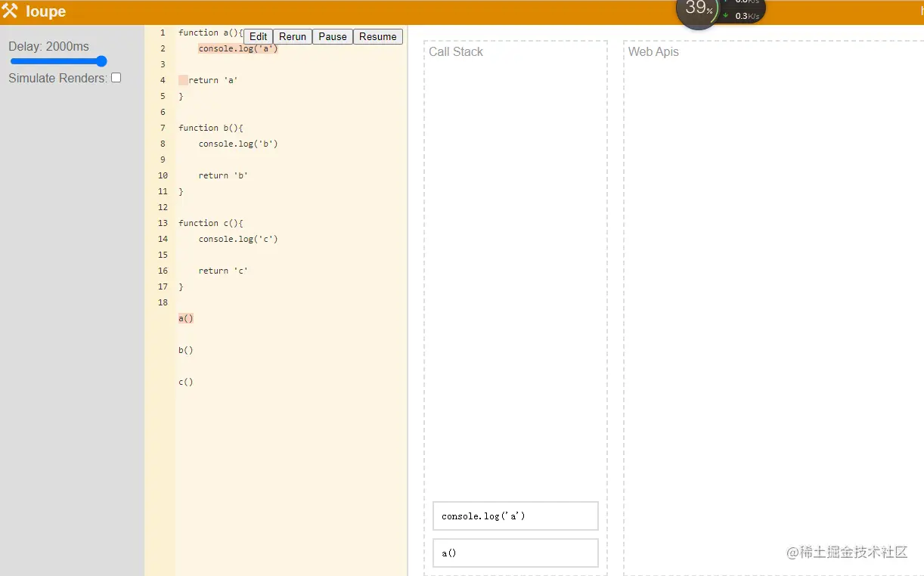Click code line return 'b'
Screen dimensions: 924x576
pyautogui.click(x=223, y=175)
